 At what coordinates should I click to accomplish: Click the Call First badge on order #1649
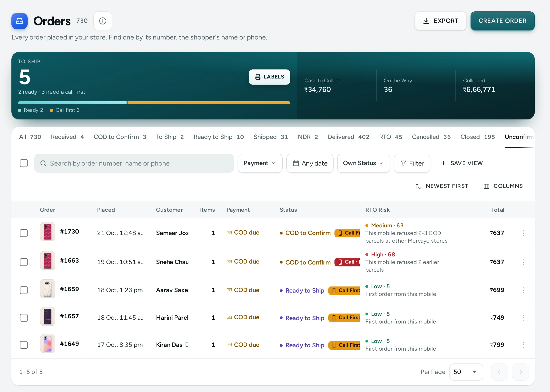click(x=344, y=345)
